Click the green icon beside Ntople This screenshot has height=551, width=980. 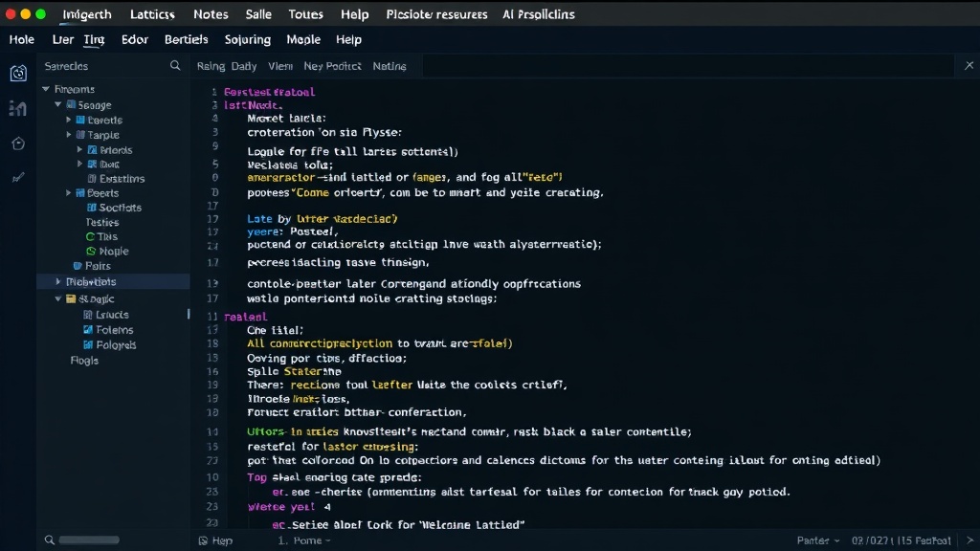point(91,252)
